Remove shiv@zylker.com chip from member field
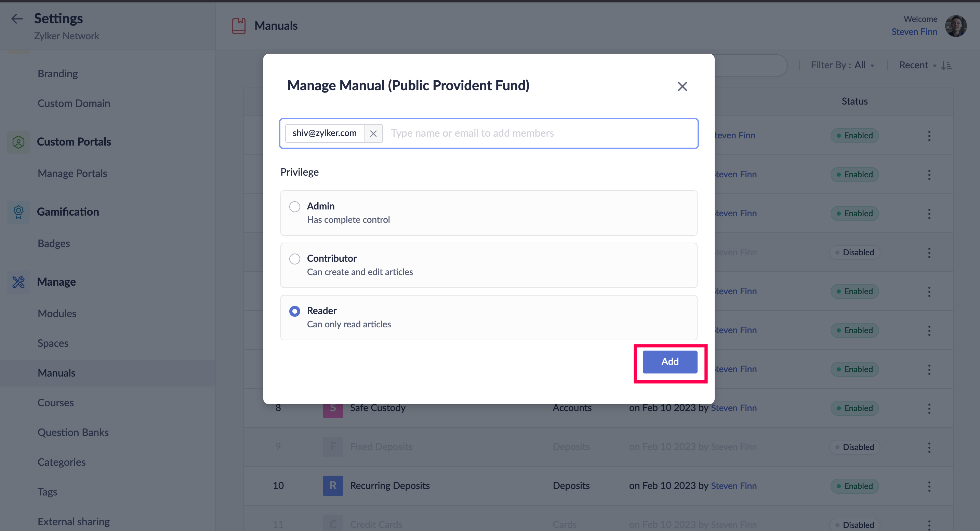 pyautogui.click(x=373, y=133)
